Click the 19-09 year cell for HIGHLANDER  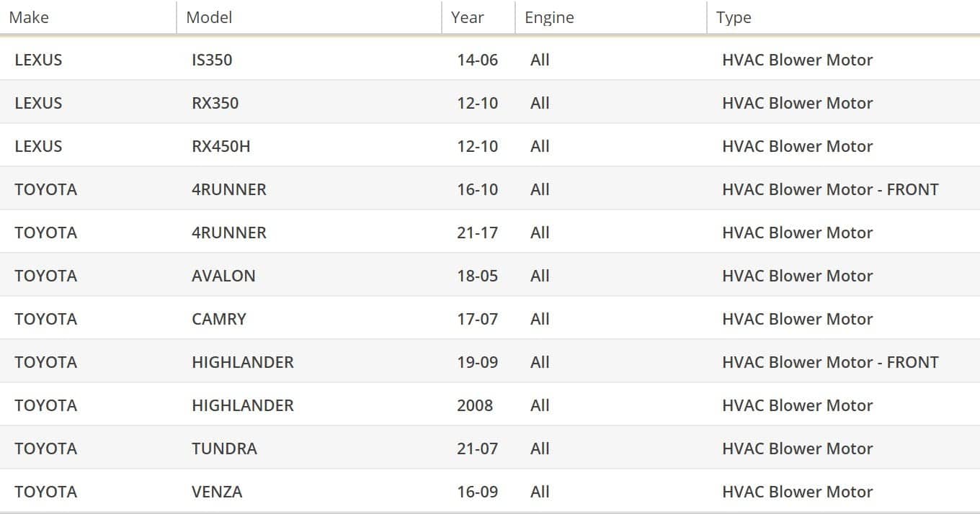[477, 362]
